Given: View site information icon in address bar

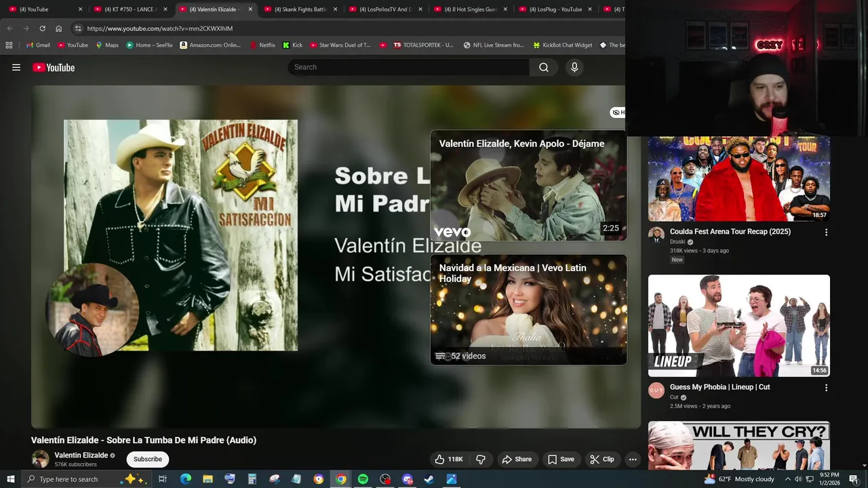Looking at the screenshot, I should point(78,28).
